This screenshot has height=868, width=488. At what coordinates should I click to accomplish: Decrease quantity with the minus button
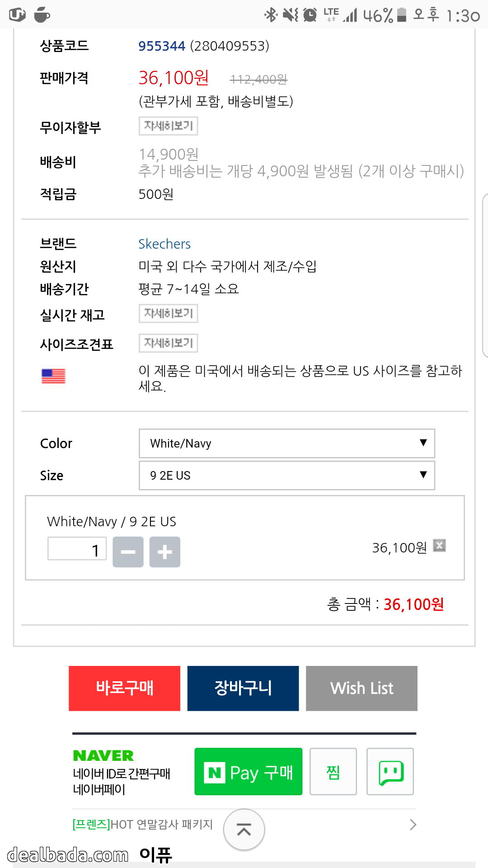click(x=128, y=552)
